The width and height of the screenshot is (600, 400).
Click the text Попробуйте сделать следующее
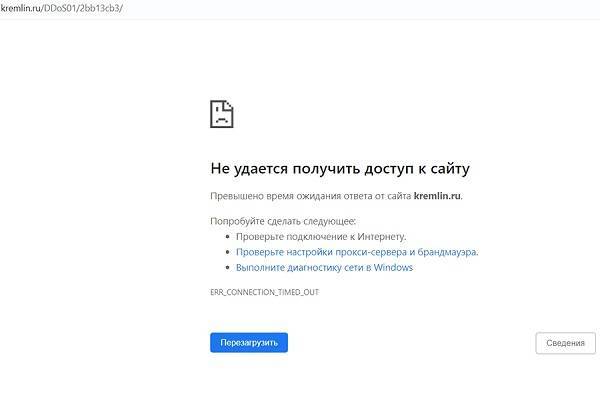283,221
